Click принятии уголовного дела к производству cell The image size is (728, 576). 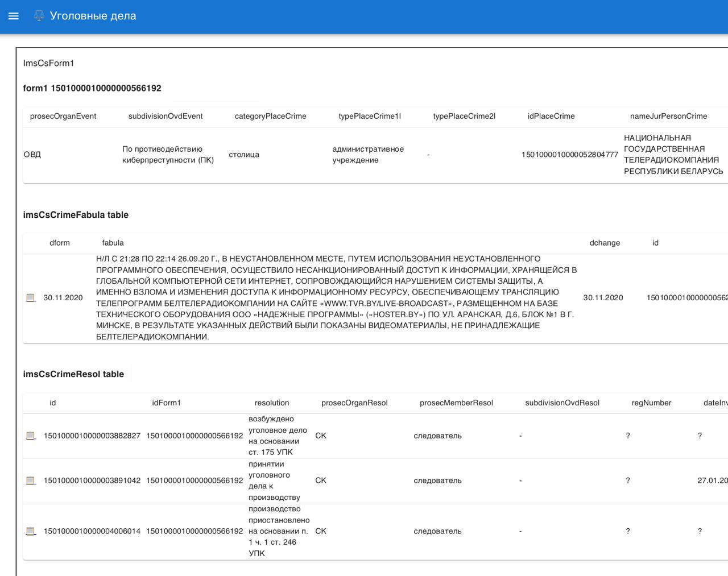point(274,481)
